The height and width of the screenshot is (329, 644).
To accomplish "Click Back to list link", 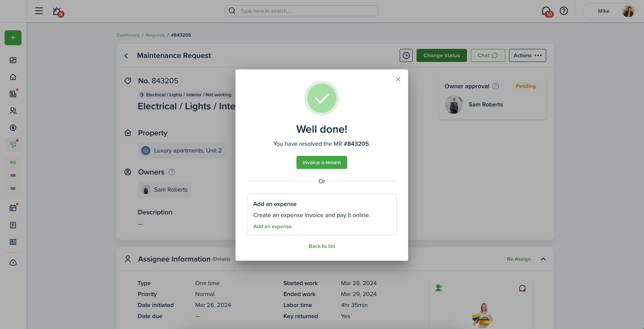I will (x=321, y=246).
